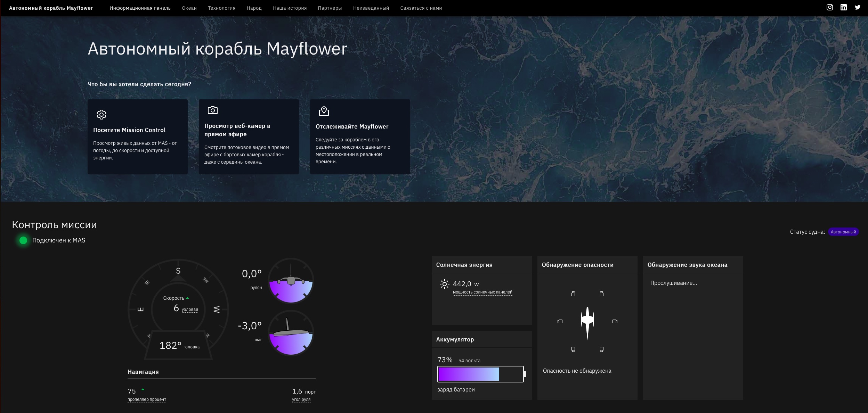Click the map pin tracking icon
The image size is (868, 413).
click(x=324, y=111)
